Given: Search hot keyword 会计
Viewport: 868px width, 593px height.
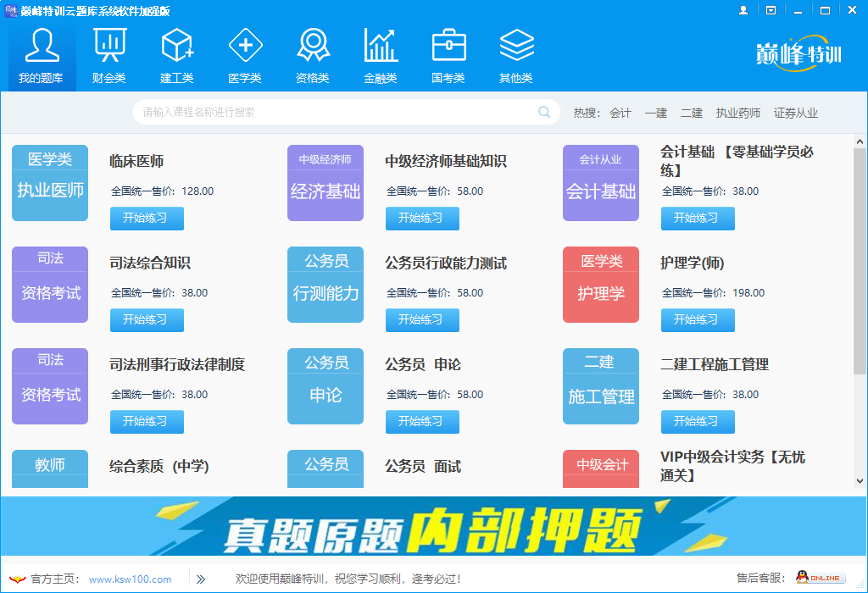Looking at the screenshot, I should coord(620,113).
